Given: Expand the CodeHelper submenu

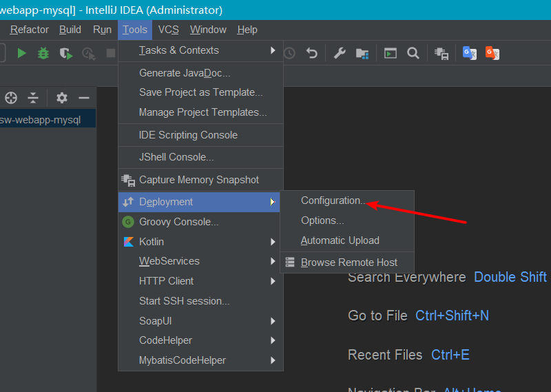Looking at the screenshot, I should (200, 340).
